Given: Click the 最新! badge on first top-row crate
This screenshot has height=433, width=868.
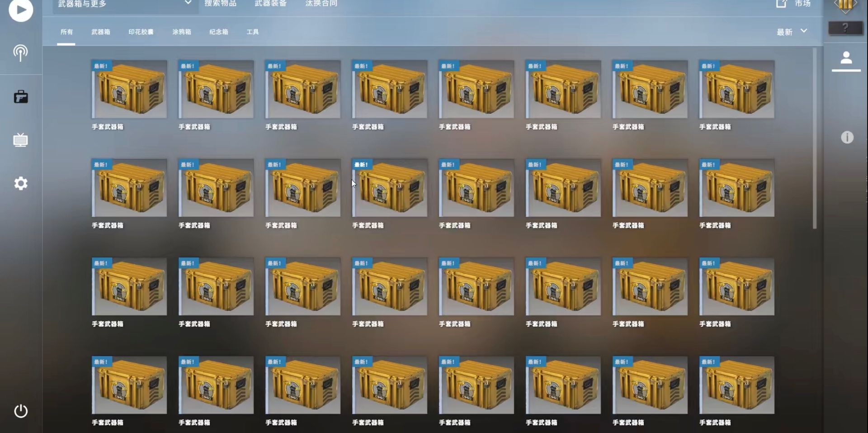Looking at the screenshot, I should (x=101, y=66).
